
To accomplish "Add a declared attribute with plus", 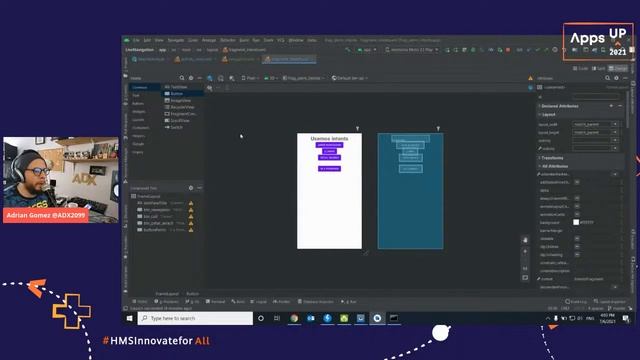I will click(x=611, y=106).
